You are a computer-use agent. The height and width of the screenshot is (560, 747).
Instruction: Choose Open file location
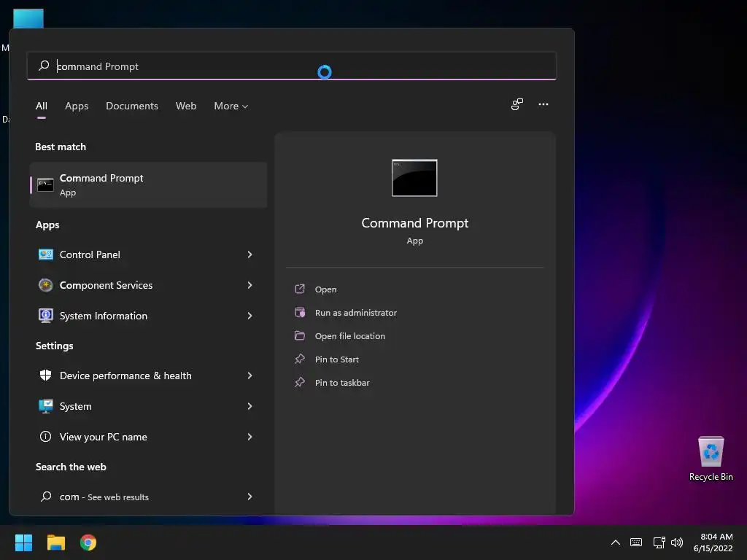tap(350, 335)
